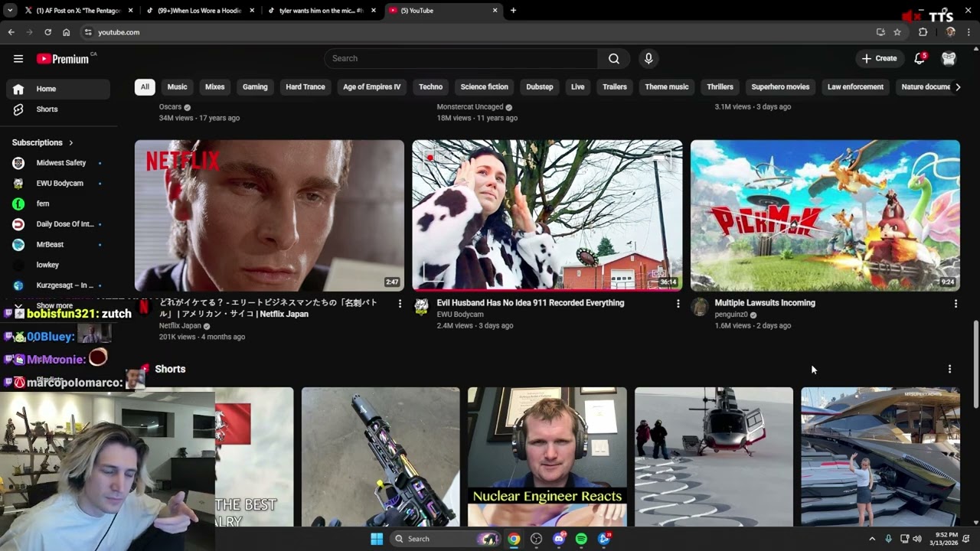
Task: Click the YouTube Premium logo
Action: [63, 59]
